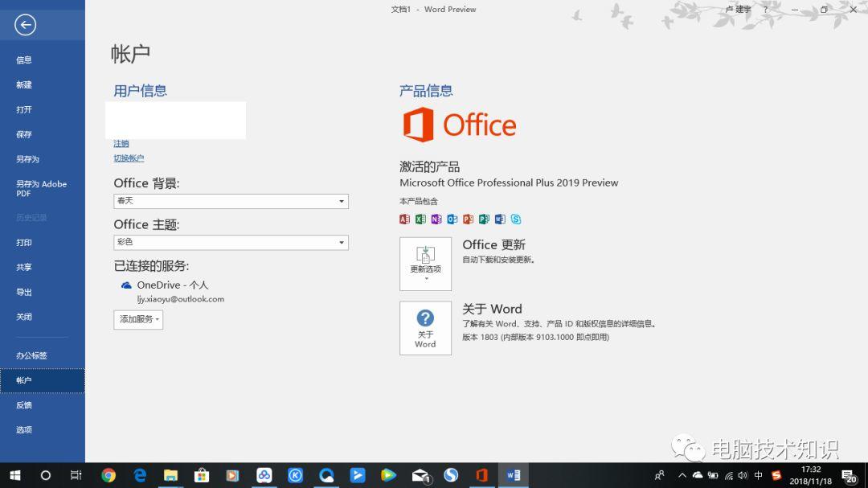Click the 关于 Word button
868x488 pixels.
426,329
